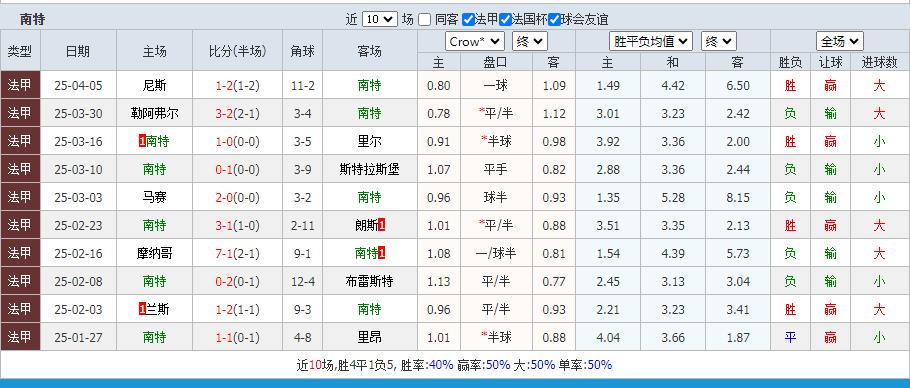
Task: Click handicap 一球 in 尼斯 row
Action: pyautogui.click(x=496, y=86)
